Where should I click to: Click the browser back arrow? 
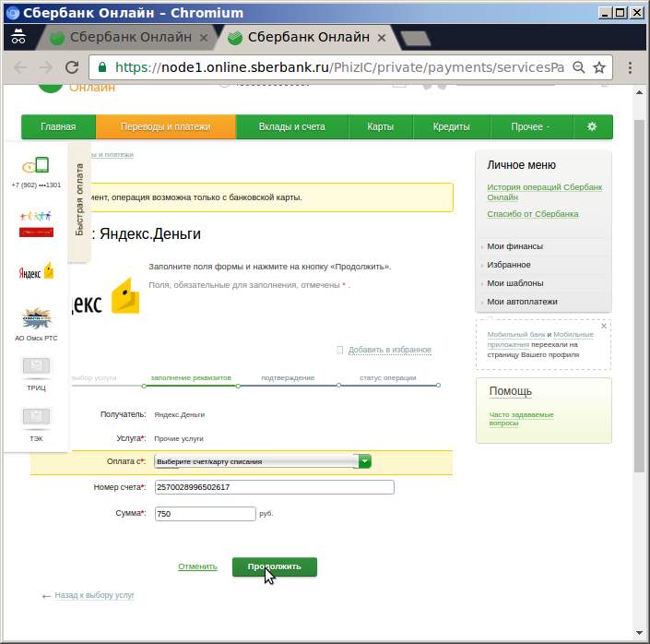click(20, 67)
